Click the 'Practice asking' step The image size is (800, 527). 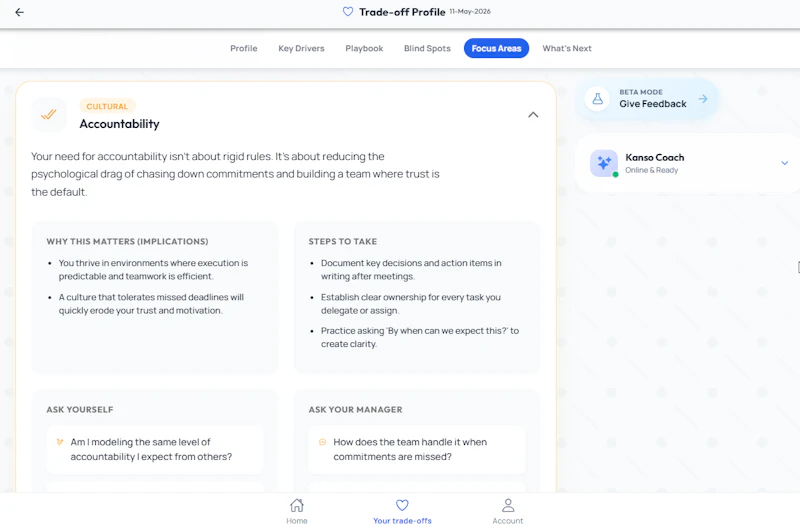(x=420, y=337)
